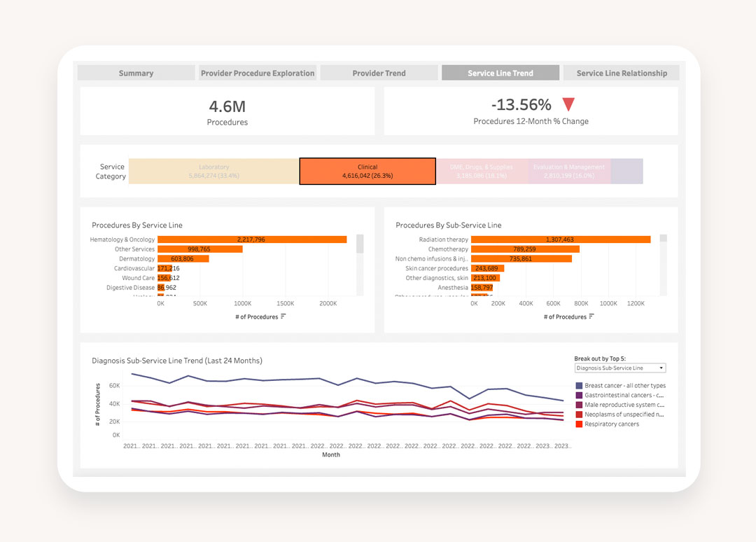This screenshot has width=756, height=542.
Task: Select the Clinical service category segment
Action: (367, 171)
